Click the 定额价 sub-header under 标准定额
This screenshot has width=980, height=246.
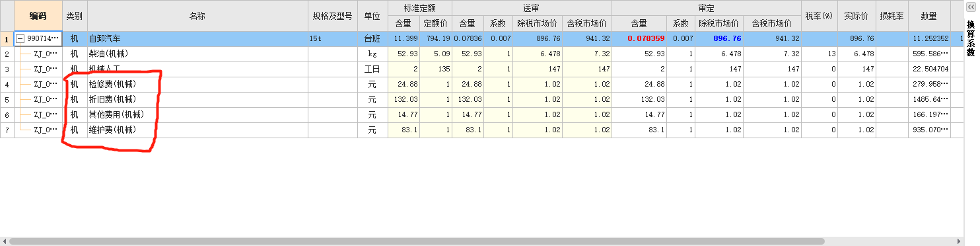tap(436, 23)
